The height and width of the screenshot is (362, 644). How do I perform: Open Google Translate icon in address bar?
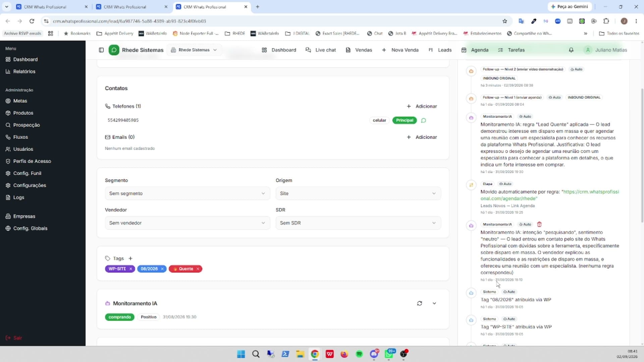click(x=521, y=21)
